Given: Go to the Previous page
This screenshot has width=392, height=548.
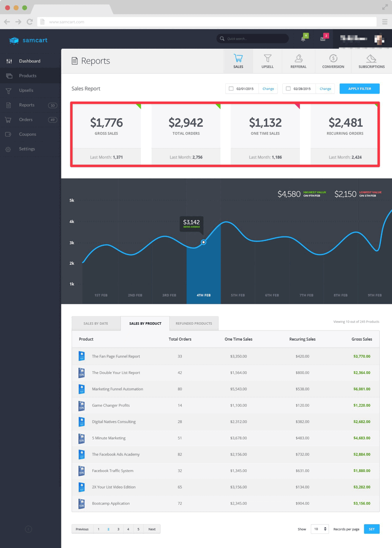Looking at the screenshot, I should (x=82, y=529).
